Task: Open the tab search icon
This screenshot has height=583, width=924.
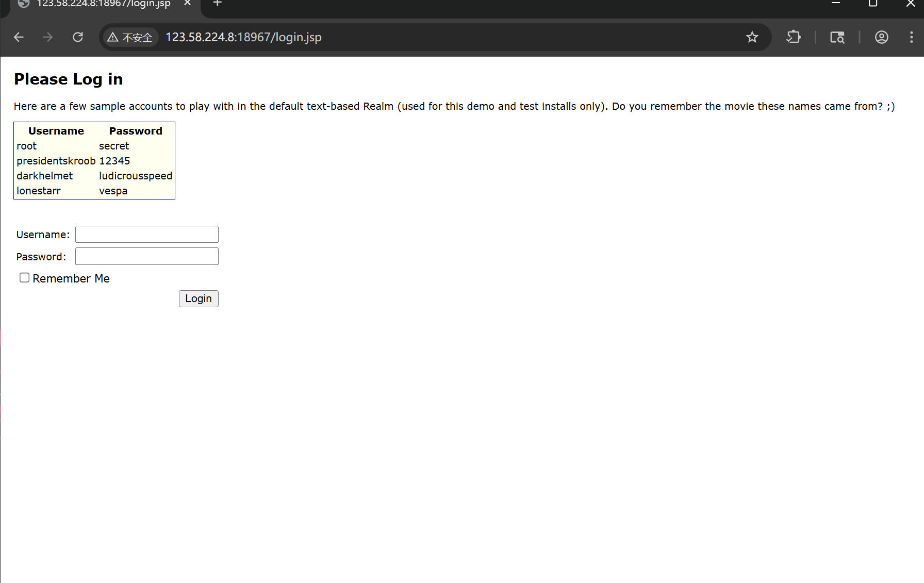Action: pos(837,37)
